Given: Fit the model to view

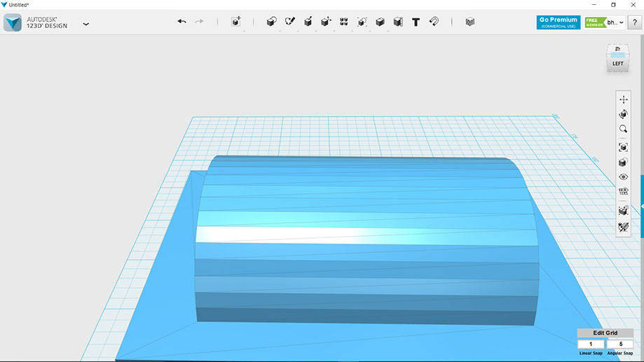Looking at the screenshot, I should click(624, 147).
